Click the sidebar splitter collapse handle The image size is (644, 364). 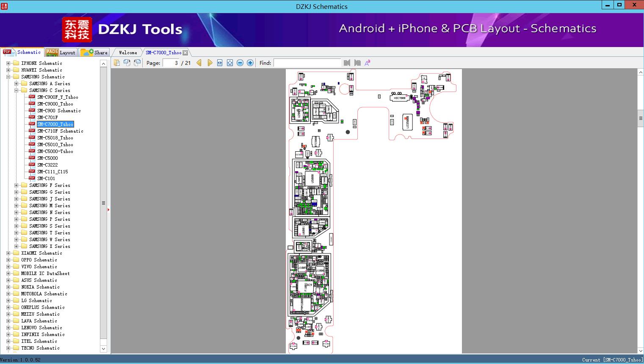coord(108,209)
